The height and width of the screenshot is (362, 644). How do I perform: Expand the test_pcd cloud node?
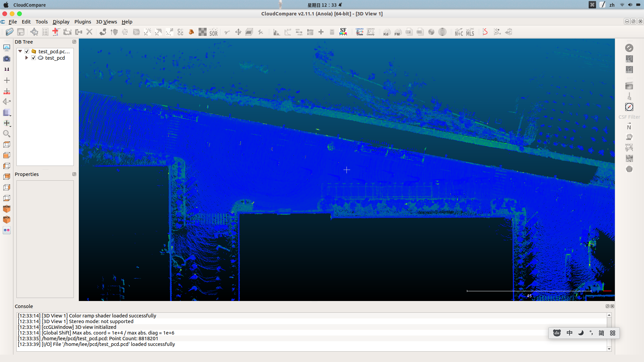pyautogui.click(x=27, y=58)
